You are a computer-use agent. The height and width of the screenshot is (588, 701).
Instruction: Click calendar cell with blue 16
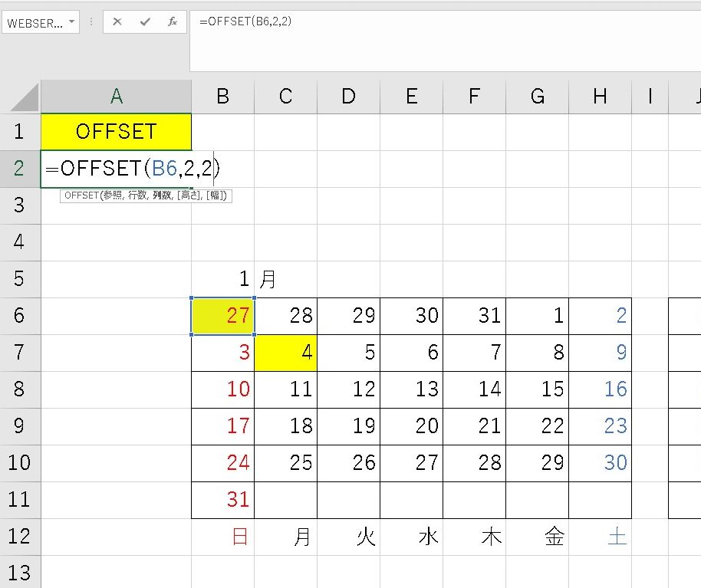click(600, 389)
